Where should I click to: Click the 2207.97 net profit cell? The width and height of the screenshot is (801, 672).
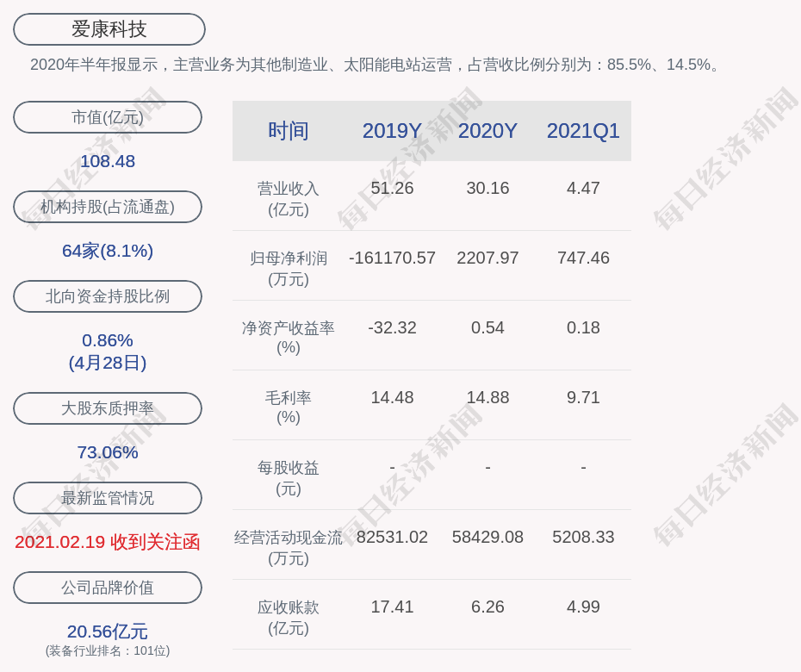coord(487,258)
